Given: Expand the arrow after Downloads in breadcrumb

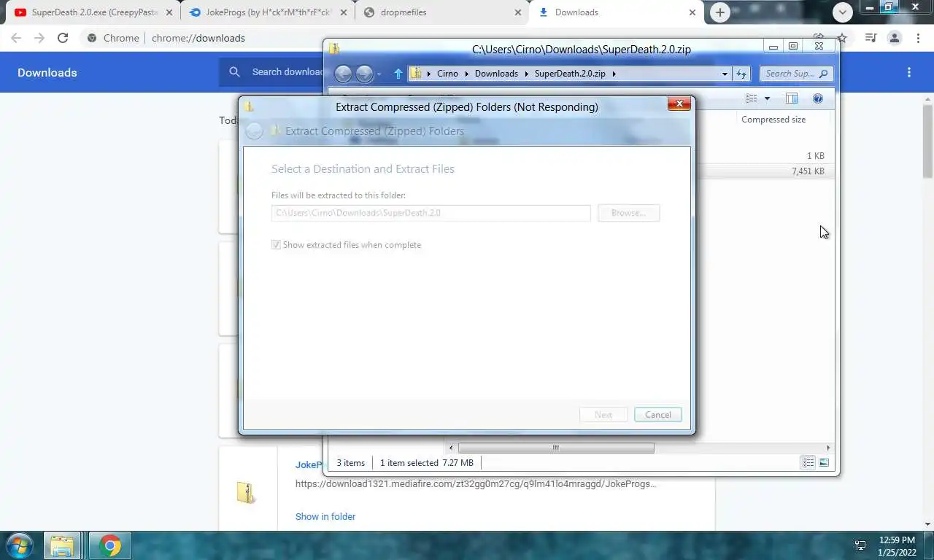Looking at the screenshot, I should [x=526, y=74].
